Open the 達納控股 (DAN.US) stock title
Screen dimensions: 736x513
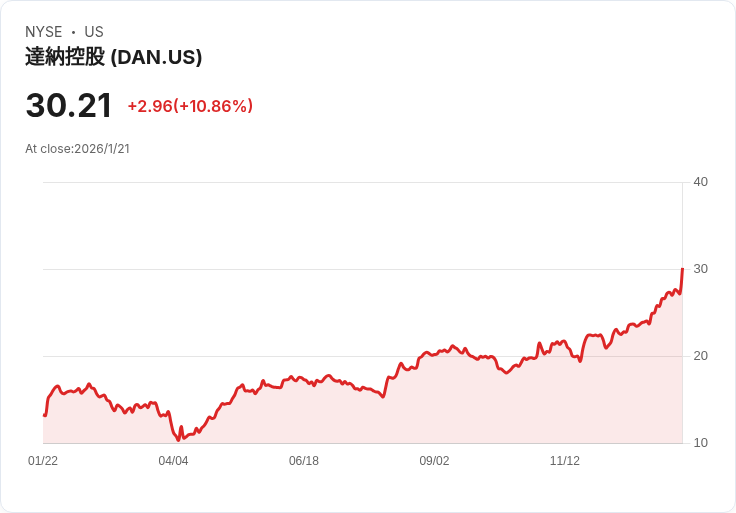[113, 57]
